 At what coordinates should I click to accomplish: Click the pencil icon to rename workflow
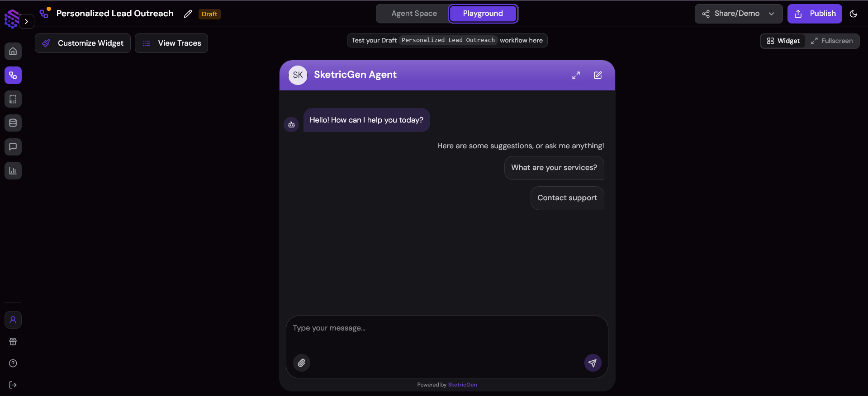pos(188,14)
